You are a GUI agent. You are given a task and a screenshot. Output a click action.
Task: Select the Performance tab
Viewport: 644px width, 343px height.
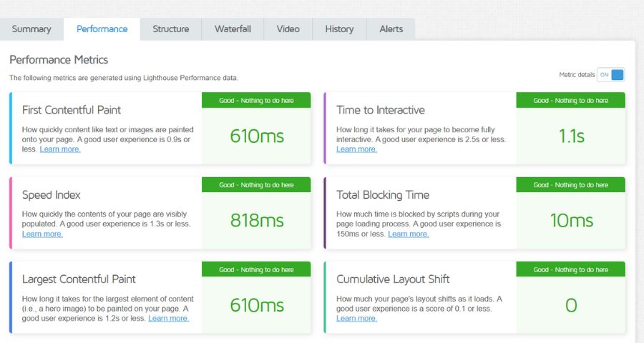click(102, 29)
